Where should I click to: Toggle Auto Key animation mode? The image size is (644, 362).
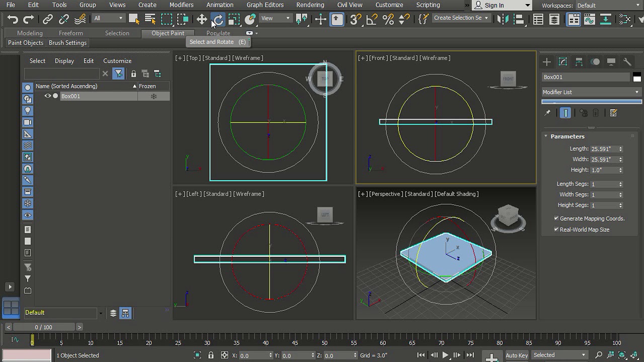517,355
